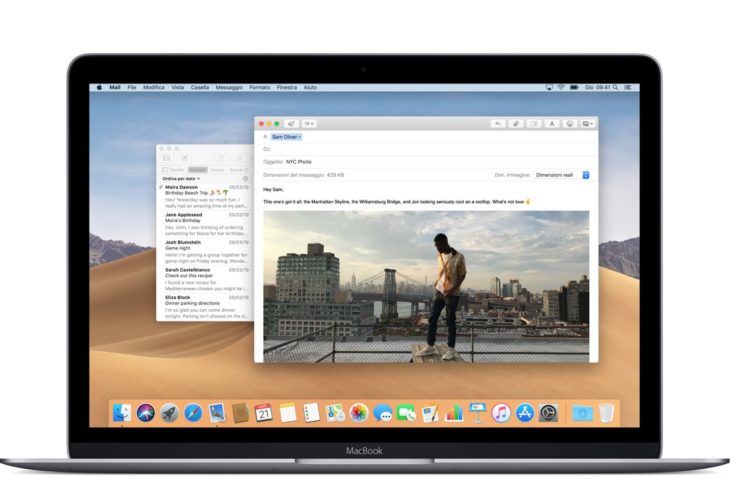Open Contacts from the Dock
Screen dimensions: 741x486
pos(241,413)
